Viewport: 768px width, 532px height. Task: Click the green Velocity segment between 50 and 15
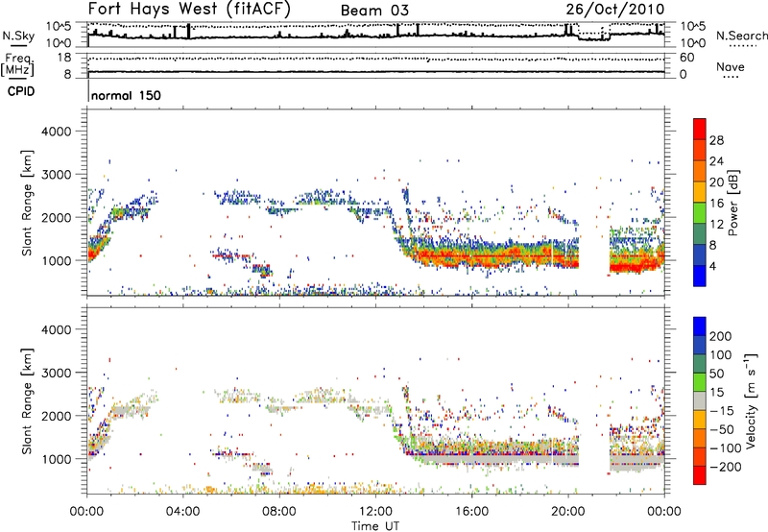(700, 382)
